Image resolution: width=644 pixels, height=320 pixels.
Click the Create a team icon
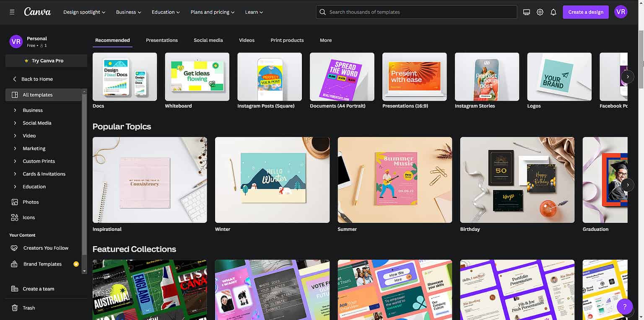14,289
